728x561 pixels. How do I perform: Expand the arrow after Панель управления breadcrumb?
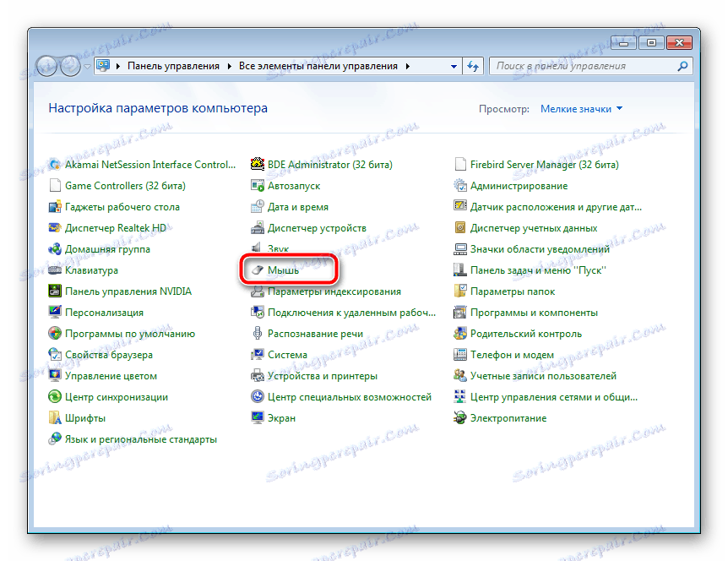coord(230,67)
